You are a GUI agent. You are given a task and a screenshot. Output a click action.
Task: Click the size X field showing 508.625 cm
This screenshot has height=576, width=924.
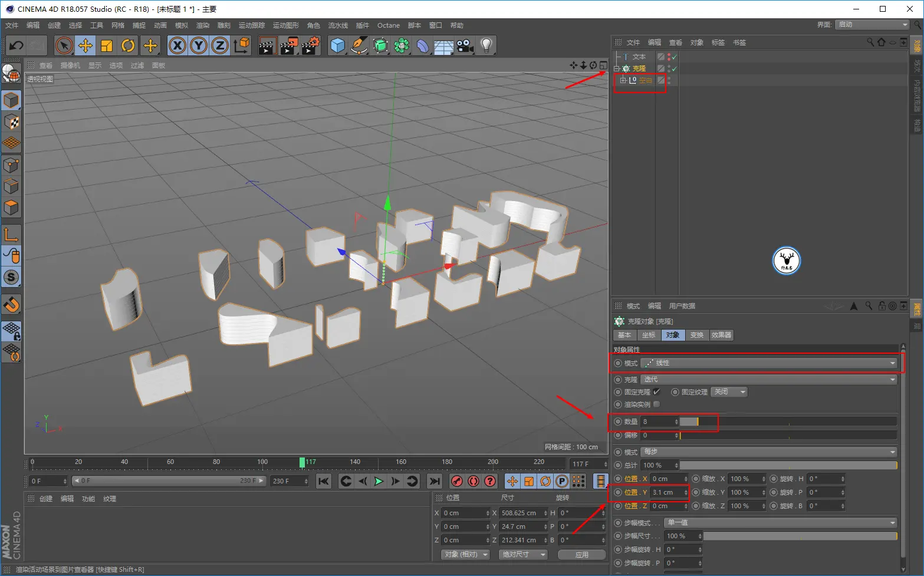tap(524, 513)
